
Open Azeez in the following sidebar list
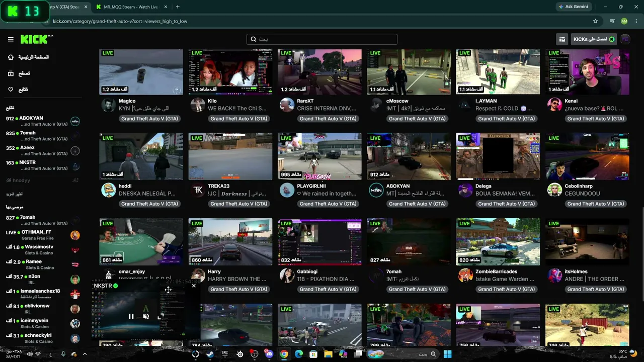tap(43, 151)
